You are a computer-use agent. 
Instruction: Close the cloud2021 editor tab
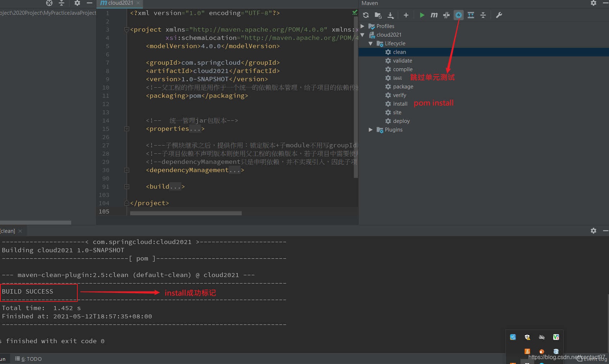pos(138,3)
